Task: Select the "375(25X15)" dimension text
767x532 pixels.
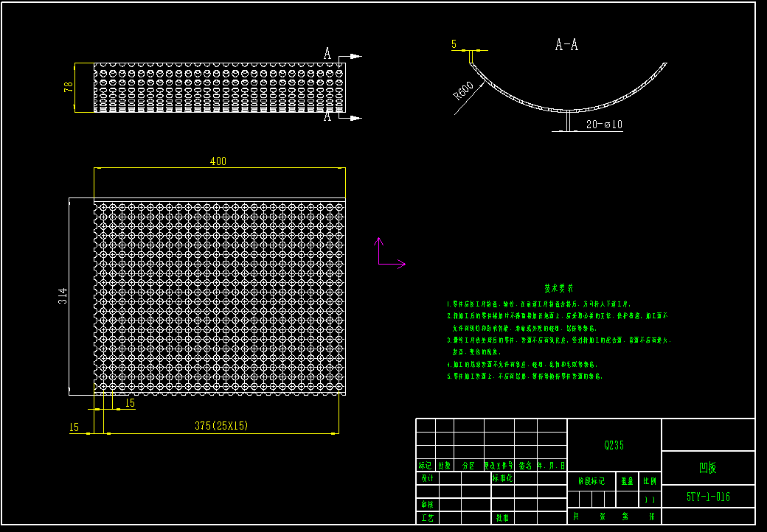Action: [x=221, y=425]
